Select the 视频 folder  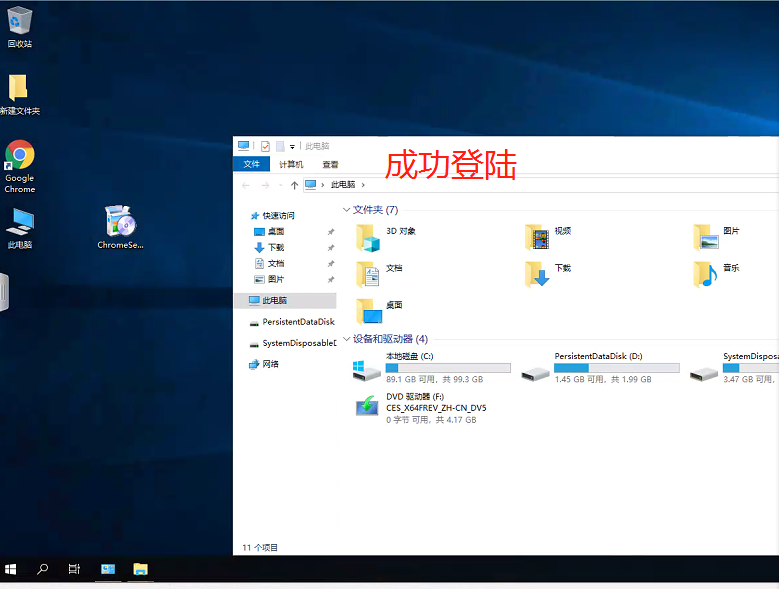548,237
